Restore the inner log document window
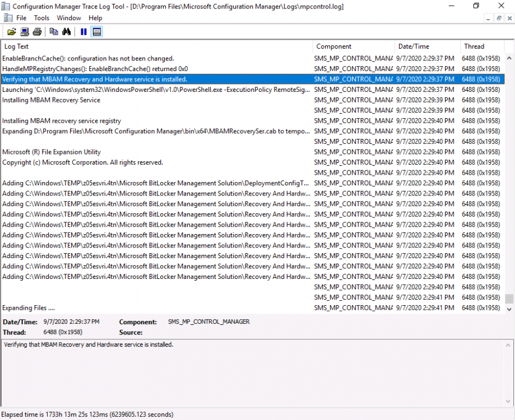Screen dimensions: 515x420 click(499, 18)
